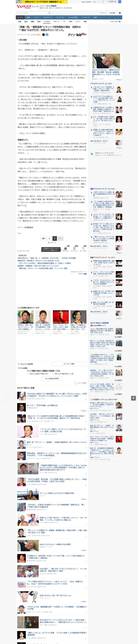Open the トップ navigation tab
138x644 pixels.
(20, 17)
